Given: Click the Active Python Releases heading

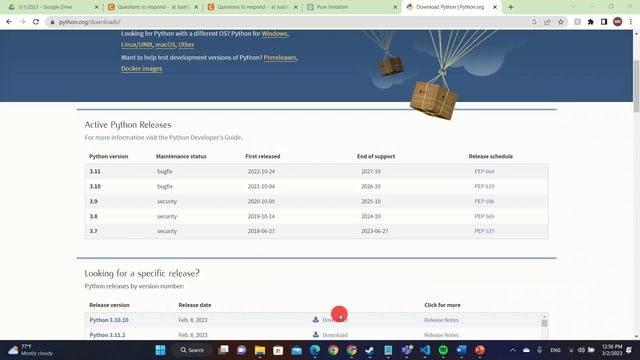Looking at the screenshot, I should click(x=128, y=125).
